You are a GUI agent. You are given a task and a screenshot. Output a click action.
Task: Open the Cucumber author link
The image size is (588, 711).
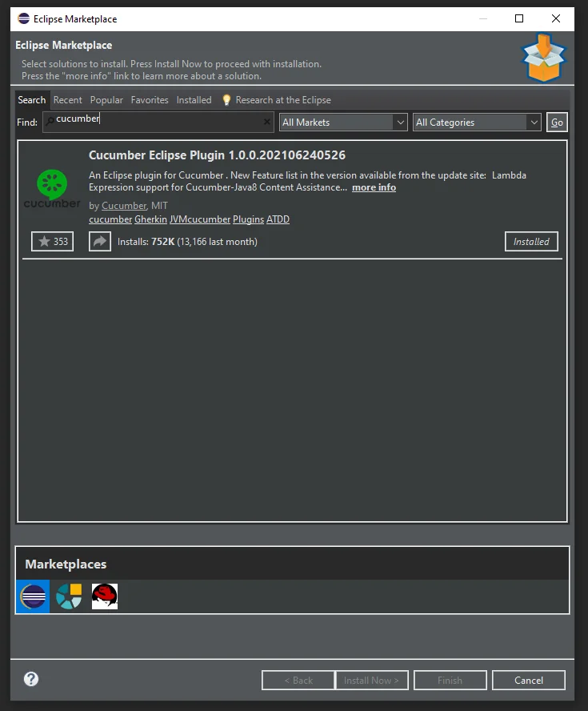[x=124, y=206]
